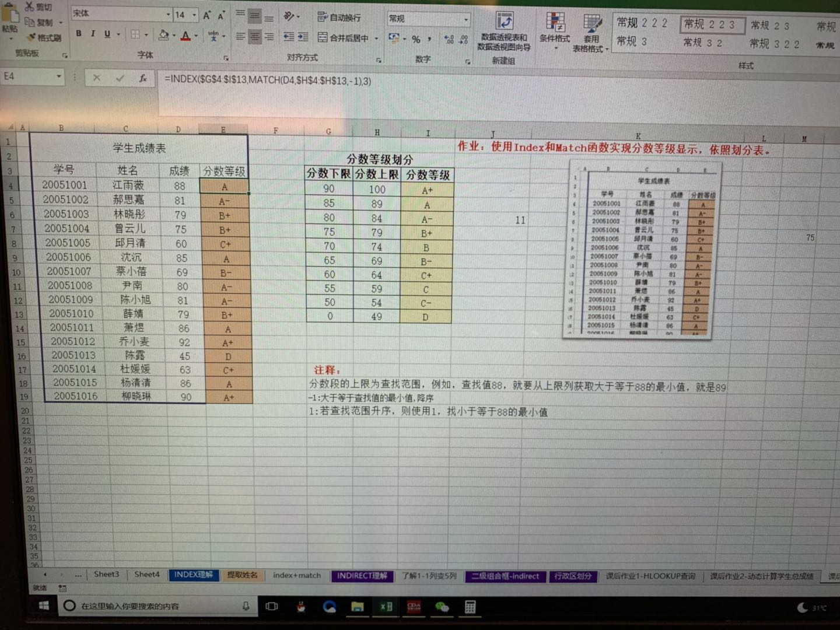Switch to 课后作业1-HLOOKUP查询 sheet tab

tap(650, 576)
